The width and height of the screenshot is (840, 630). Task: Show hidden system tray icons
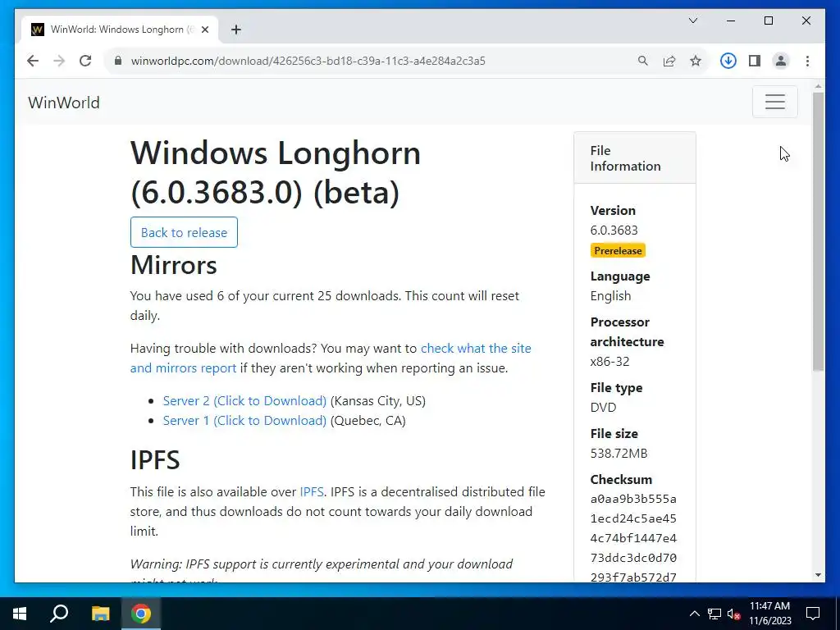tap(694, 614)
